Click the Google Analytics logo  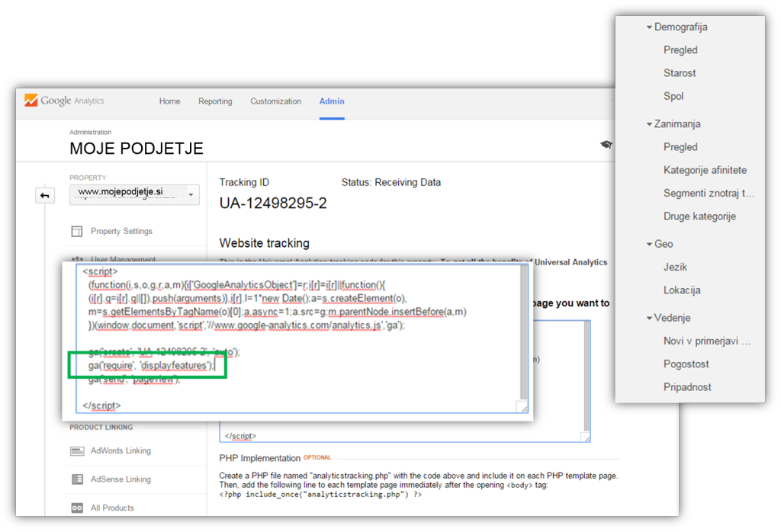pos(64,101)
